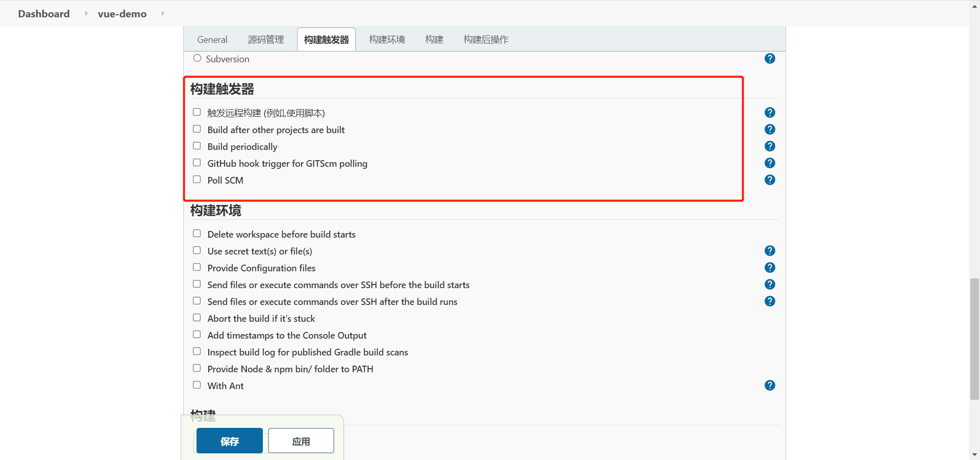The image size is (980, 460).
Task: Click the 保存 save button
Action: pos(230,441)
